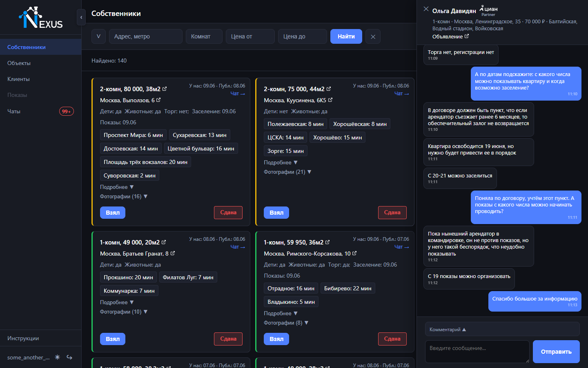This screenshot has height=368, width=588.
Task: Clear search filters with the X button
Action: pos(373,36)
